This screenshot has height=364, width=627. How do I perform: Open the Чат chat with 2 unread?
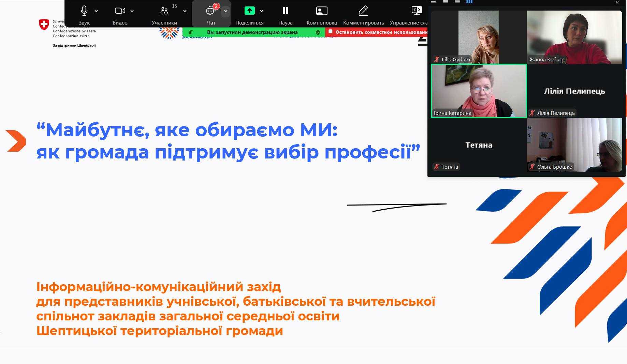pos(210,11)
